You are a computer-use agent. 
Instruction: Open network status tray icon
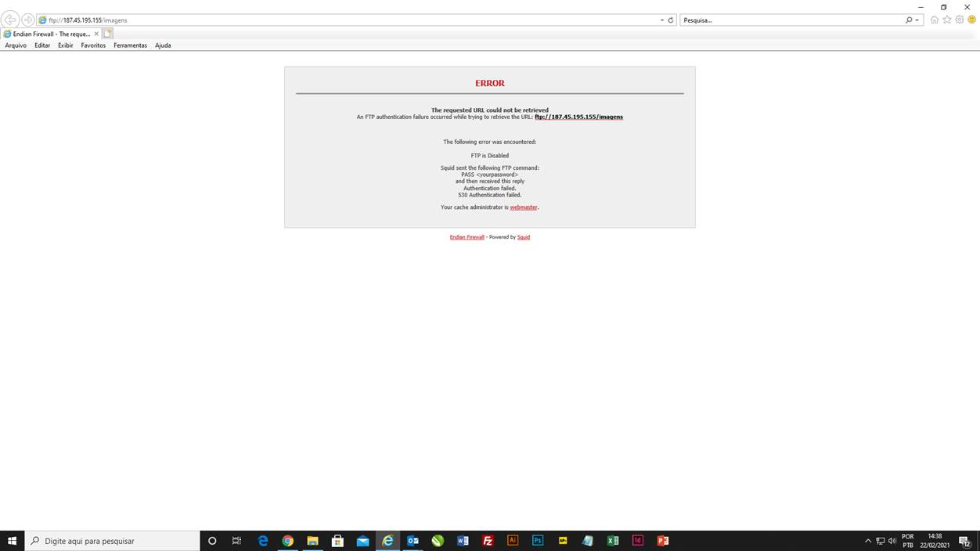pos(881,541)
